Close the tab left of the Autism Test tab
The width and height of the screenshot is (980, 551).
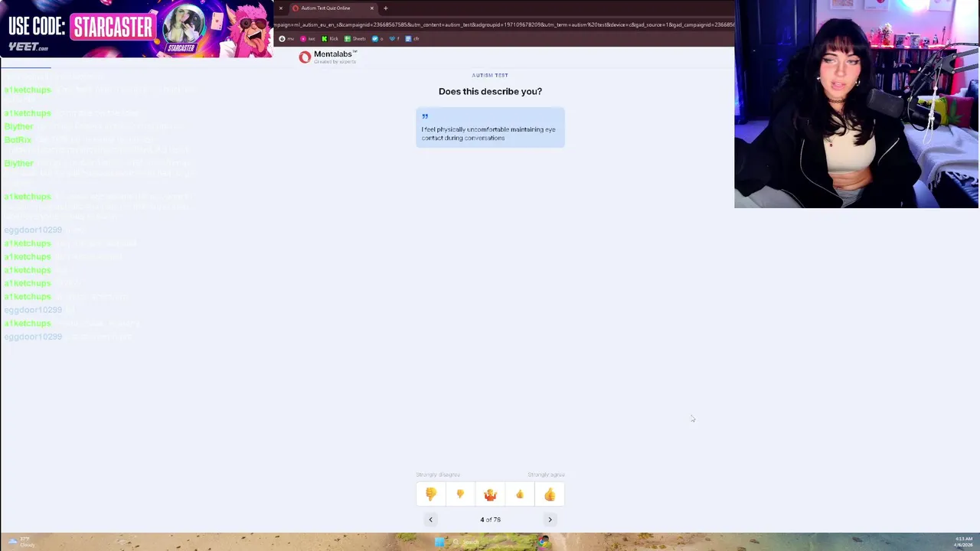coord(280,8)
